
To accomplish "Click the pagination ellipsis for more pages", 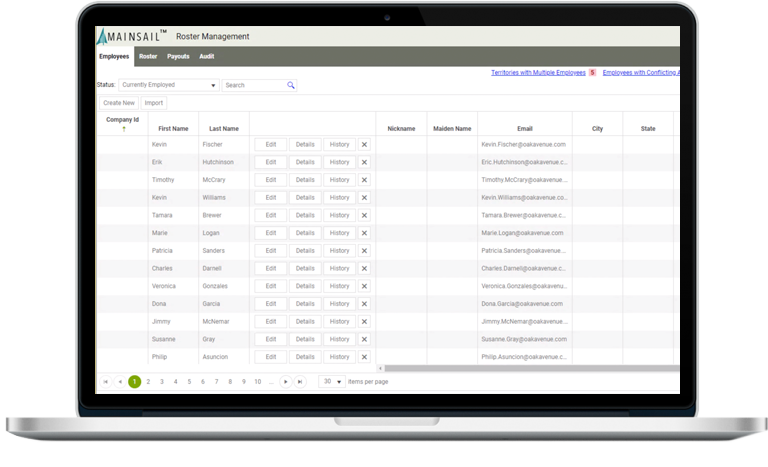I will (x=271, y=381).
